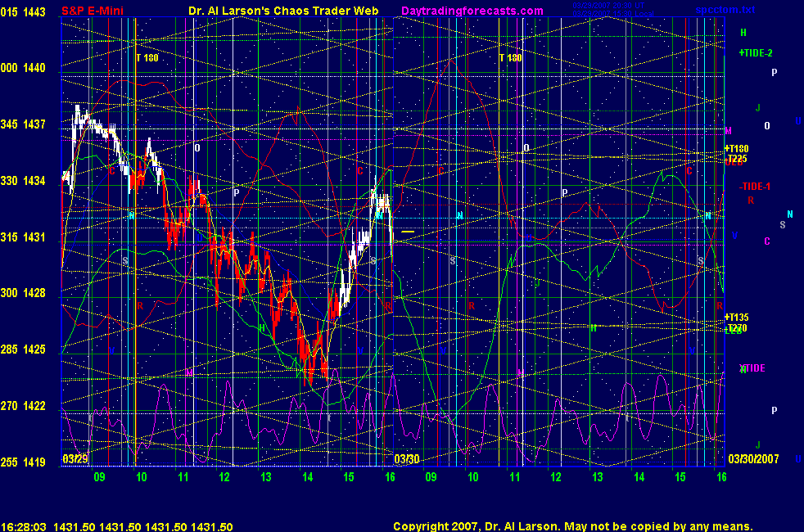Click the +TIDE-2 legend label
Screen dimensions: 804x532
point(756,52)
